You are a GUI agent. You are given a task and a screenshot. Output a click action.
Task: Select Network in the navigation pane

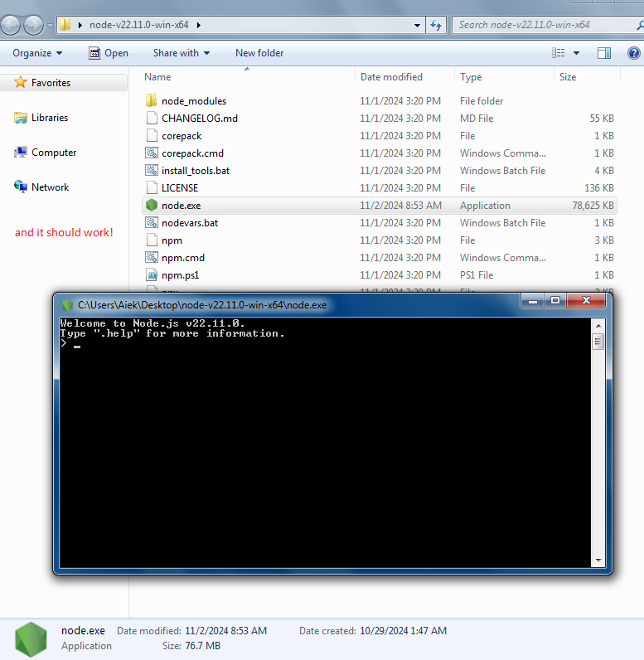[x=50, y=187]
